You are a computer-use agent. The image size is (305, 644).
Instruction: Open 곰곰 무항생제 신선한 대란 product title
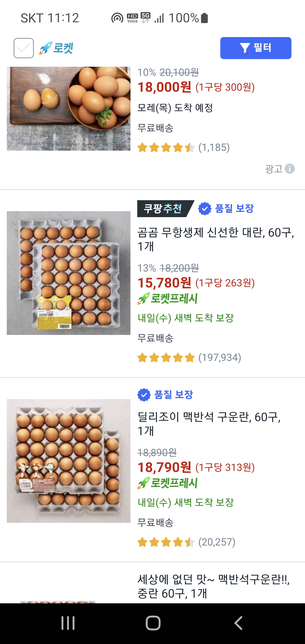pos(215,239)
